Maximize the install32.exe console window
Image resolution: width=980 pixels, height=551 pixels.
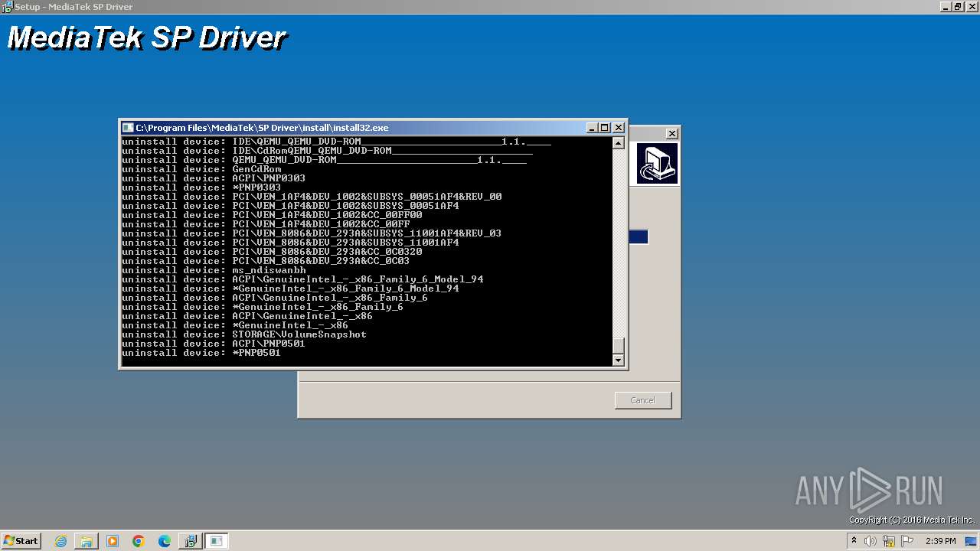[x=604, y=128]
